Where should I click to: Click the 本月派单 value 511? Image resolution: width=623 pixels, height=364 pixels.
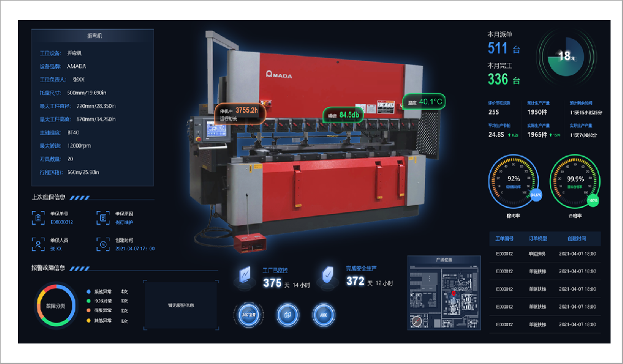click(x=497, y=49)
